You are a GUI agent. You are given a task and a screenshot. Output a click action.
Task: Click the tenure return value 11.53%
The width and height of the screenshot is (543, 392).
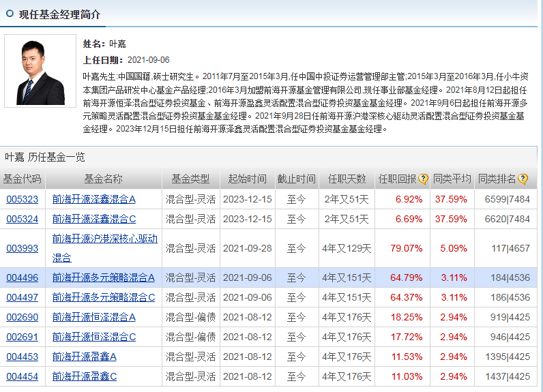pos(407,357)
